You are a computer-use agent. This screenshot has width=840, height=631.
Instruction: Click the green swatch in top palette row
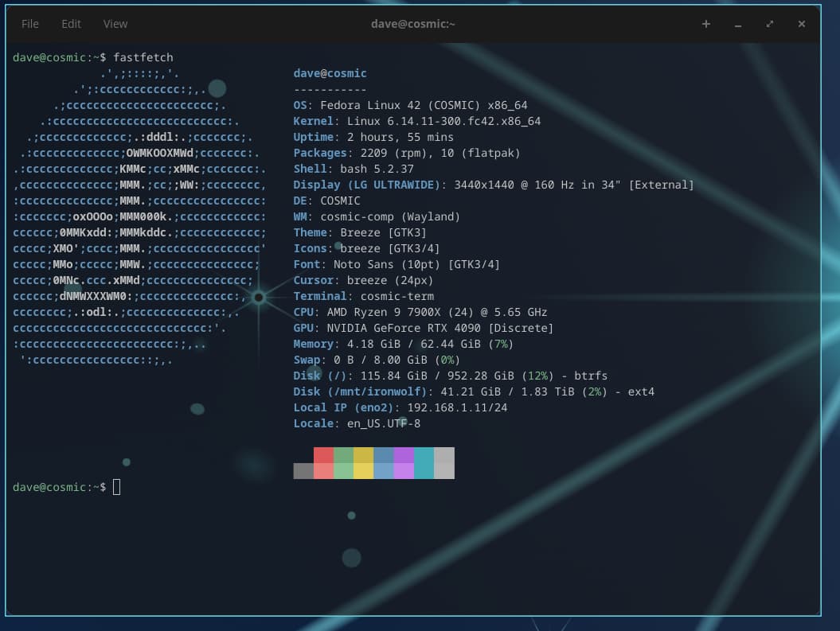click(x=343, y=454)
